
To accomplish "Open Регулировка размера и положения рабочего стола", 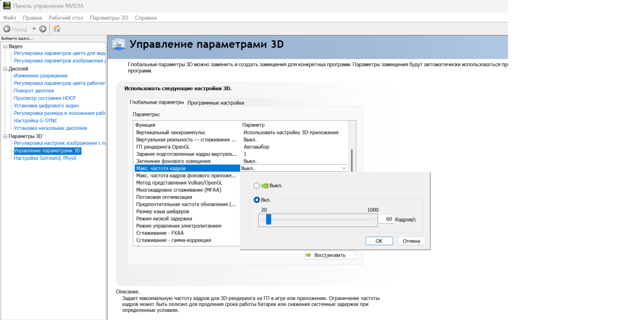I will coord(60,113).
